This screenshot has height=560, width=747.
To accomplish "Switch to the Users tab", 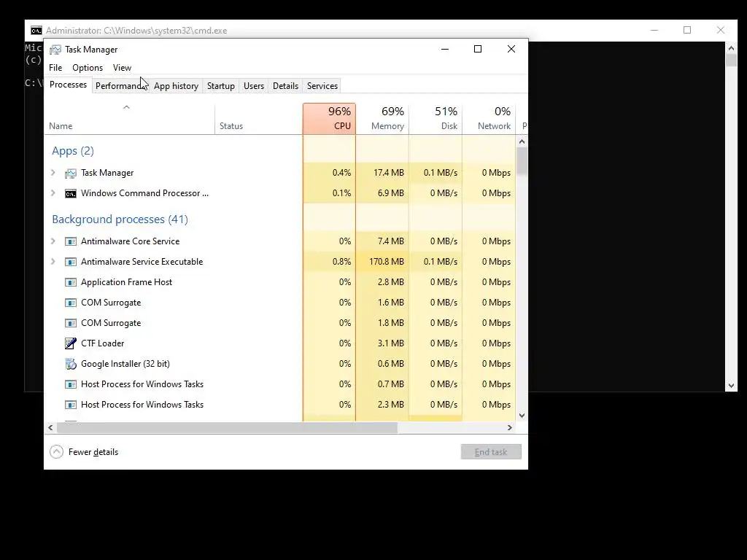I will (253, 86).
